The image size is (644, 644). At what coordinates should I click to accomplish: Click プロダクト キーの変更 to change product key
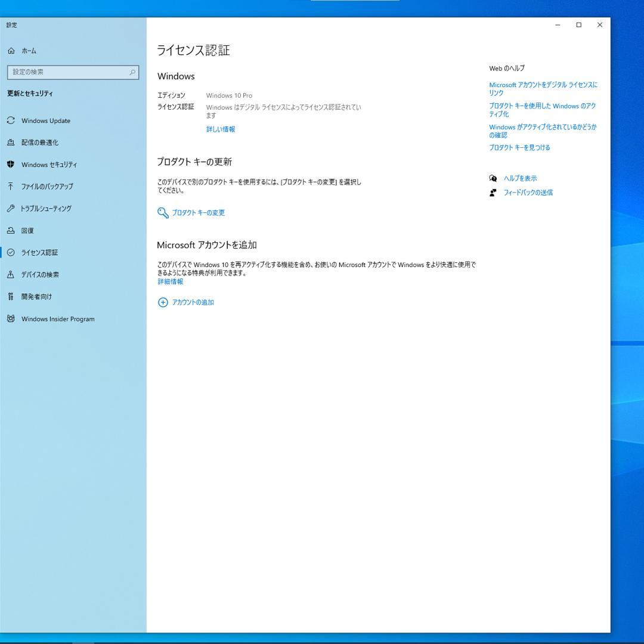coord(198,212)
